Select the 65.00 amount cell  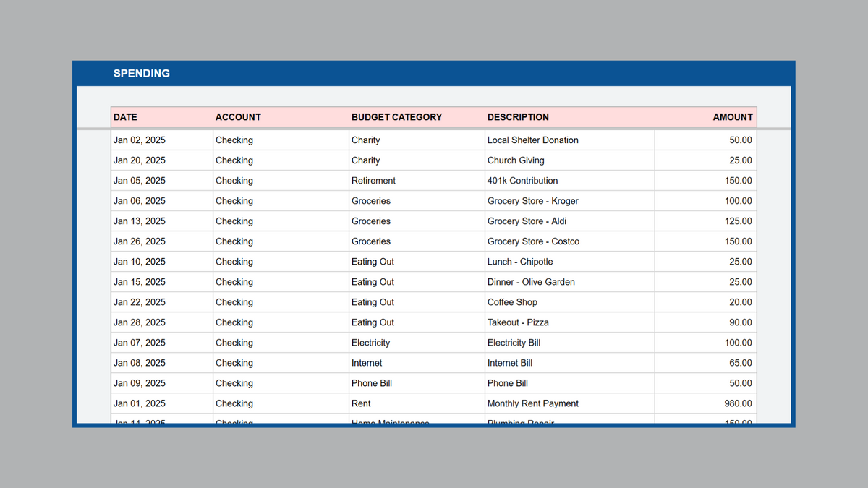705,363
